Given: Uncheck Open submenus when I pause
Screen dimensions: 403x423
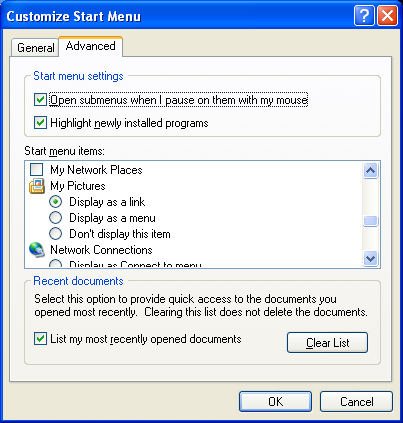Looking at the screenshot, I should click(x=40, y=100).
